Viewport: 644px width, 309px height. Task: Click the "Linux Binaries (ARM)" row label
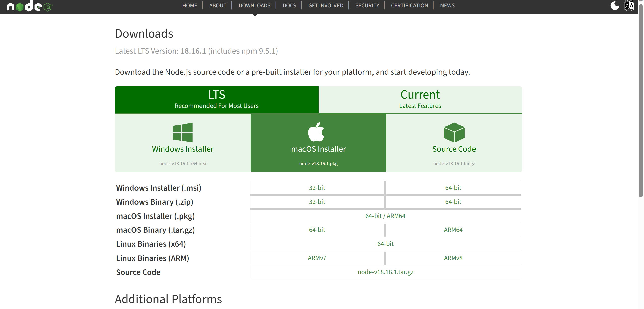[153, 258]
